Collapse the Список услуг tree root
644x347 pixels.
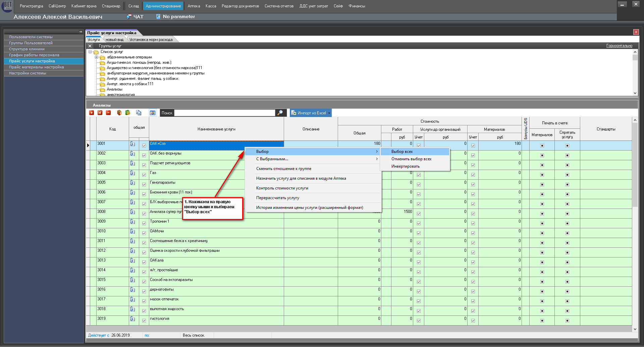[90, 52]
